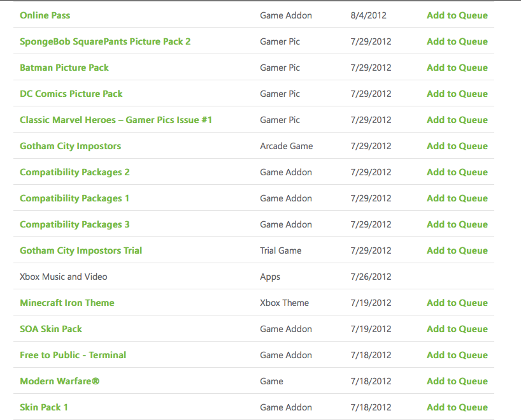The width and height of the screenshot is (521, 420).
Task: Open Compatibility Packages 2 addon
Action: click(x=75, y=172)
